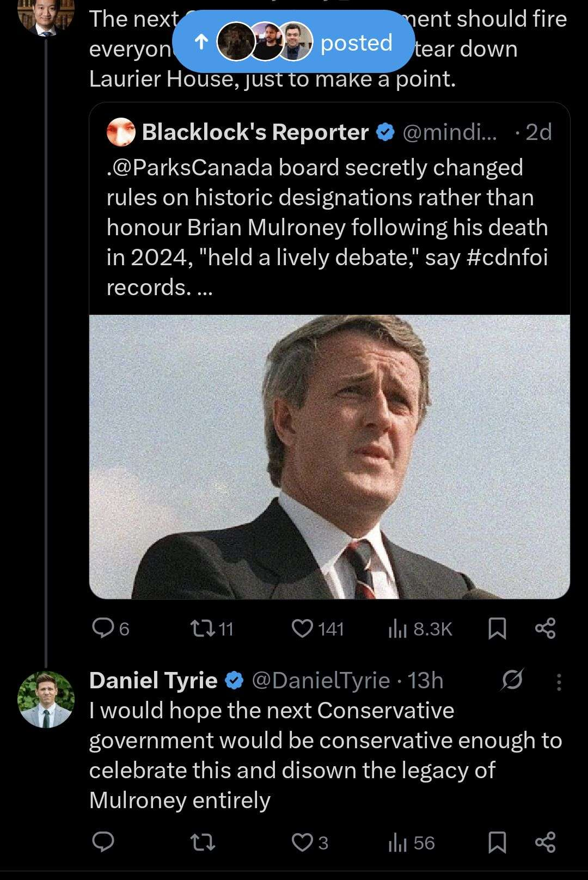588x880 pixels.
Task: Open the @DanielTyrie handle link
Action: [x=320, y=680]
